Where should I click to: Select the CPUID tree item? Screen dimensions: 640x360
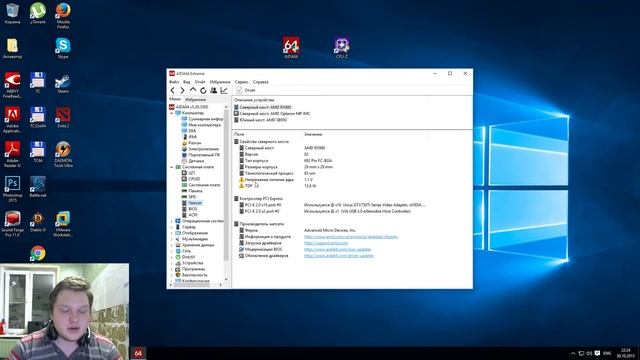point(191,179)
